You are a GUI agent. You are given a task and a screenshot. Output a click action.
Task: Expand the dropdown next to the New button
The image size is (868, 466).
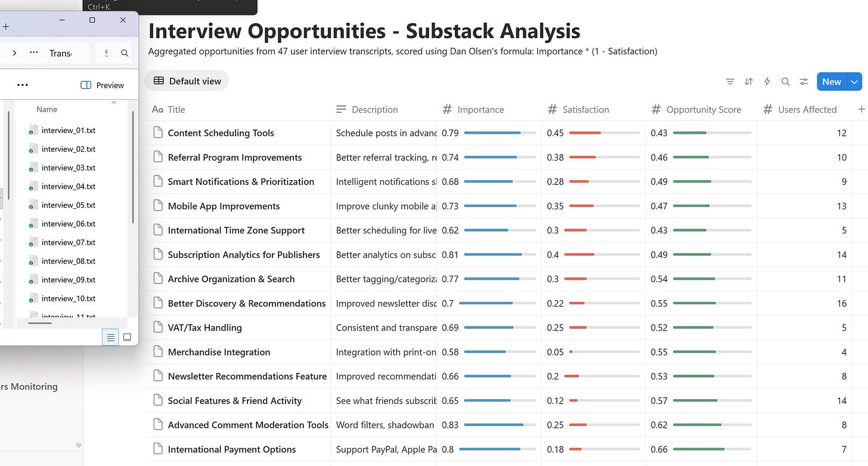[854, 81]
